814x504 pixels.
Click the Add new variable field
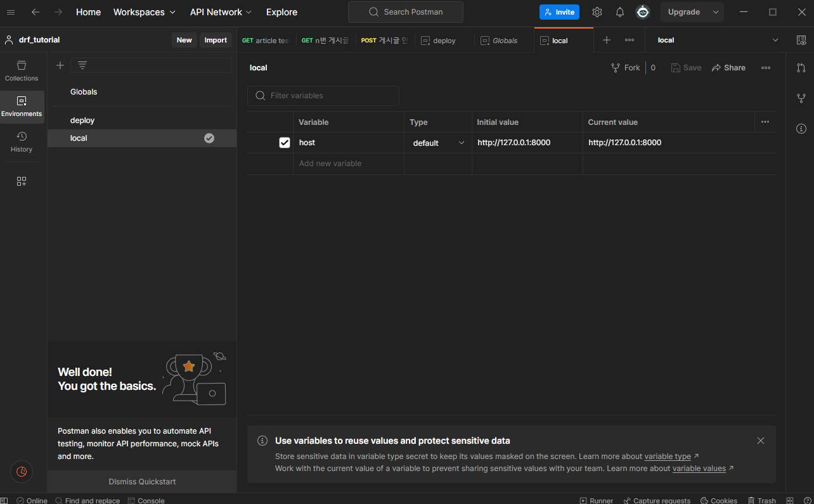349,164
